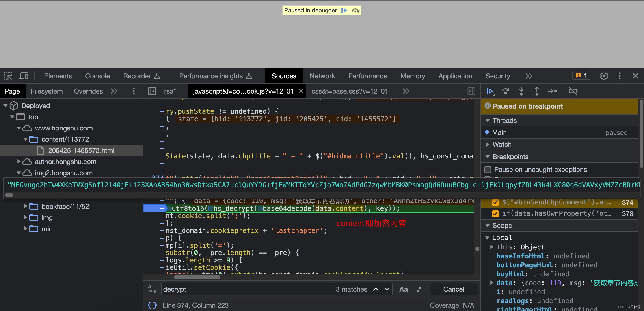Open DevTools settings gear
The height and width of the screenshot is (311, 644).
(x=604, y=76)
